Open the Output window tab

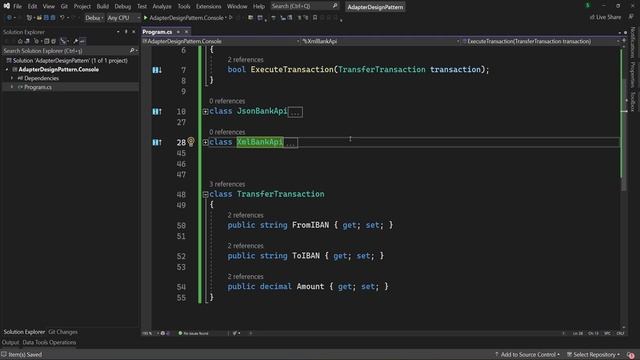[11, 342]
